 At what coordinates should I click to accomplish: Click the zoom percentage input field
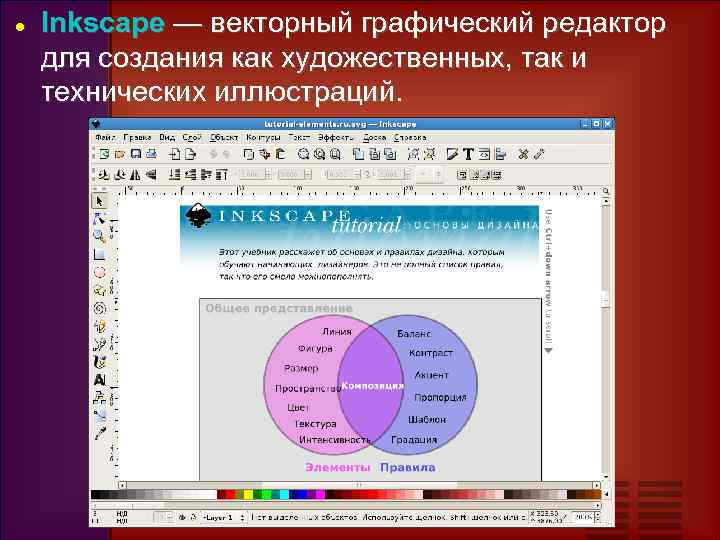pyautogui.click(x=583, y=518)
